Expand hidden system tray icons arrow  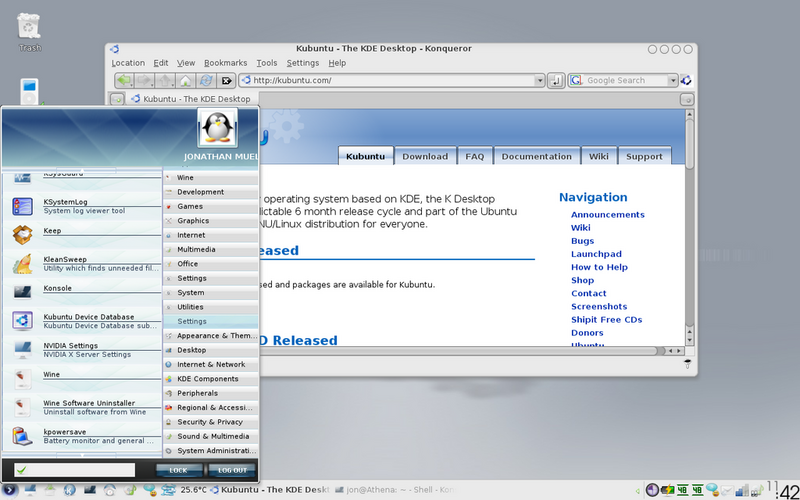point(637,491)
